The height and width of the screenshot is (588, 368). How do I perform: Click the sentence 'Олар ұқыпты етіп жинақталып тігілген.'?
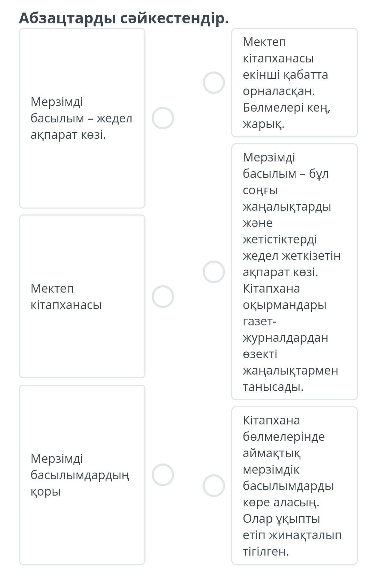(x=292, y=535)
